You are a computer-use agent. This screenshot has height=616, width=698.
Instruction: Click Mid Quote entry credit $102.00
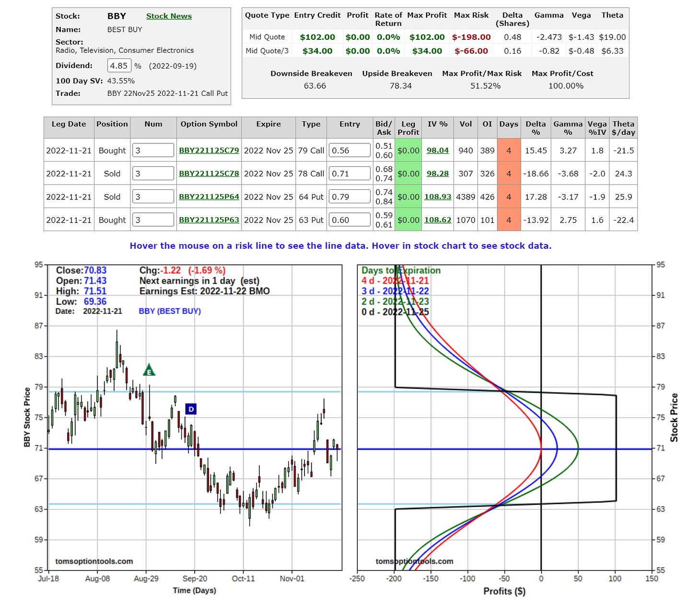pyautogui.click(x=317, y=37)
